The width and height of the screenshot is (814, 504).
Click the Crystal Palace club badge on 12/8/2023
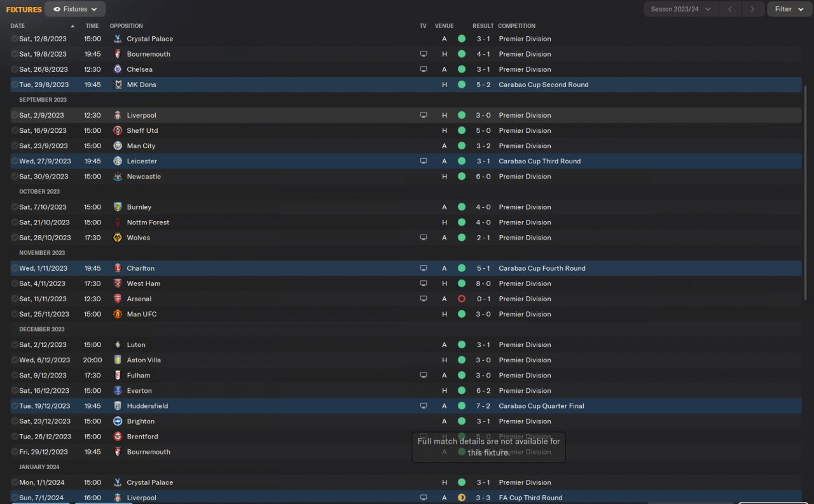(x=117, y=39)
